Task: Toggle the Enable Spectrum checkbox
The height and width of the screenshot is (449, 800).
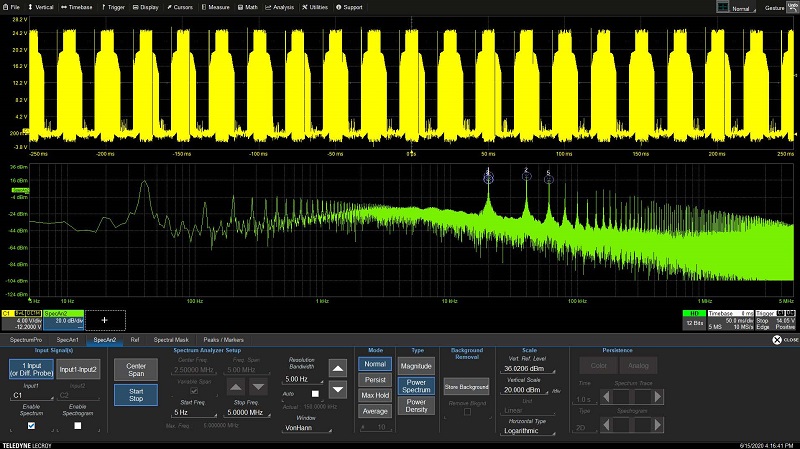Action: (31, 425)
